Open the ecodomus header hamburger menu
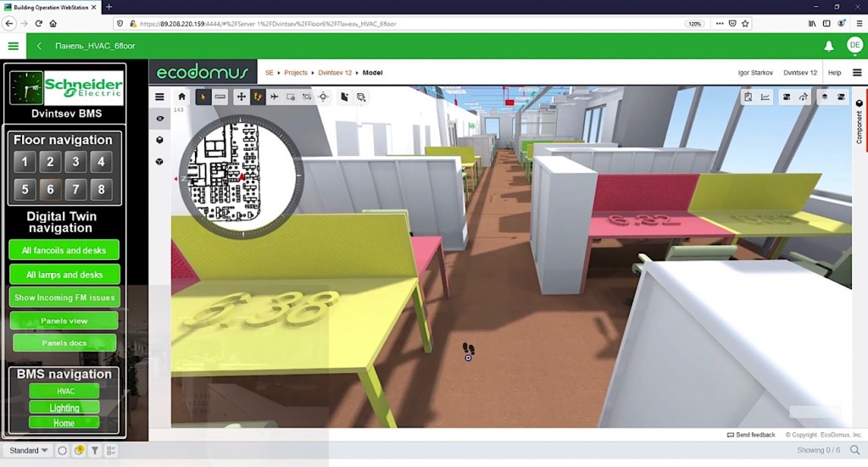The height and width of the screenshot is (467, 868). tap(857, 73)
